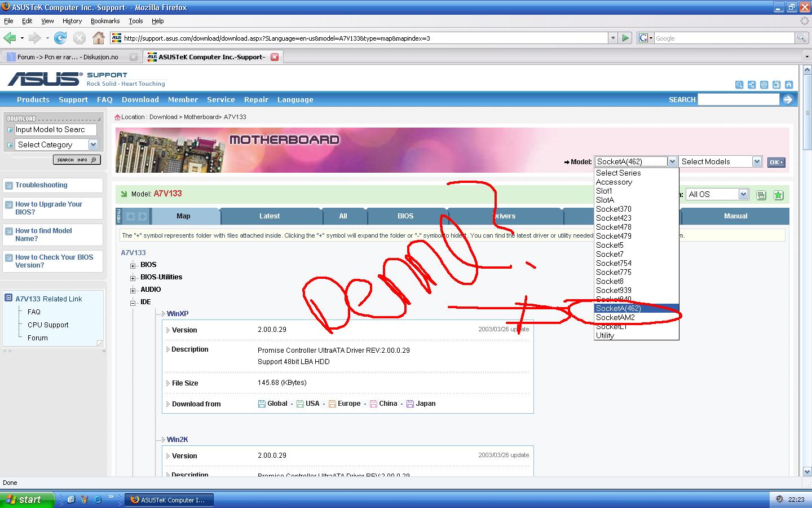
Task: Click the USA download disk icon for WinXP
Action: tap(301, 404)
